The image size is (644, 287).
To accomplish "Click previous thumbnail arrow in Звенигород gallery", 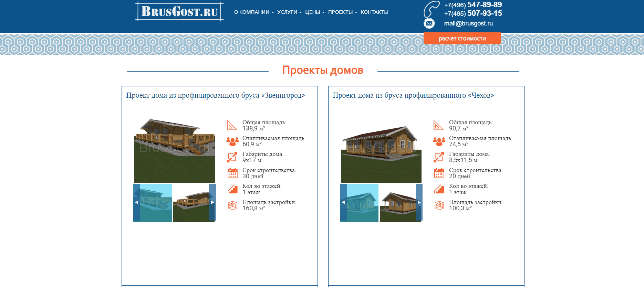I will pyautogui.click(x=137, y=202).
